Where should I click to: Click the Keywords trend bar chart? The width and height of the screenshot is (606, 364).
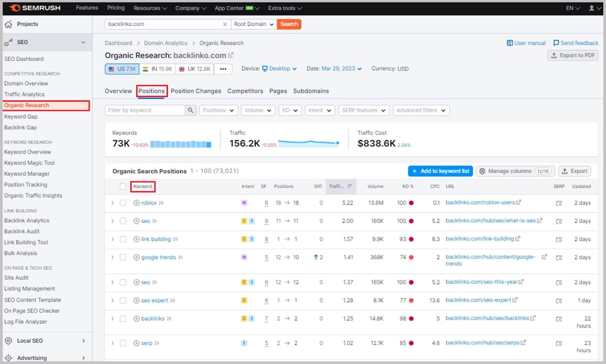[x=181, y=144]
